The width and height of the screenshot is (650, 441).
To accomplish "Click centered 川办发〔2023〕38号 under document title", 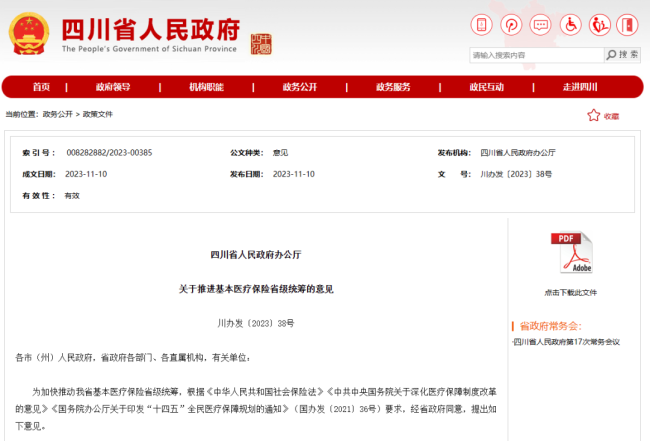I will coord(256,323).
